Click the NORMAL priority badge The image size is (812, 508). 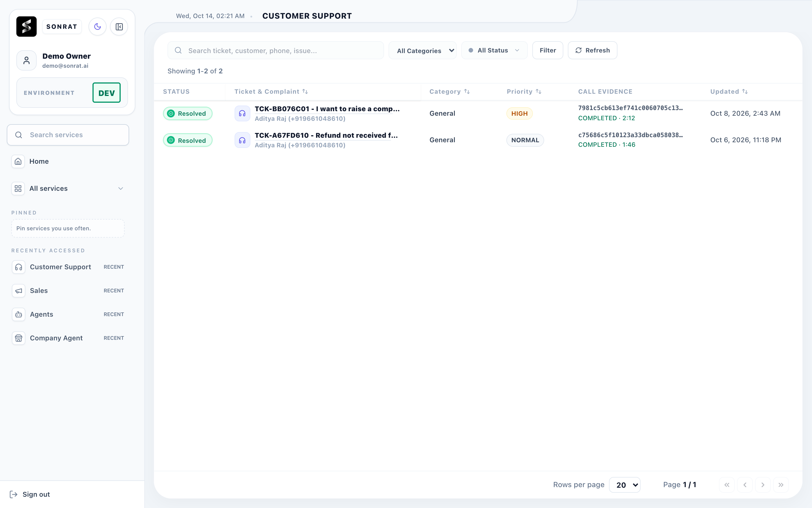pyautogui.click(x=525, y=140)
